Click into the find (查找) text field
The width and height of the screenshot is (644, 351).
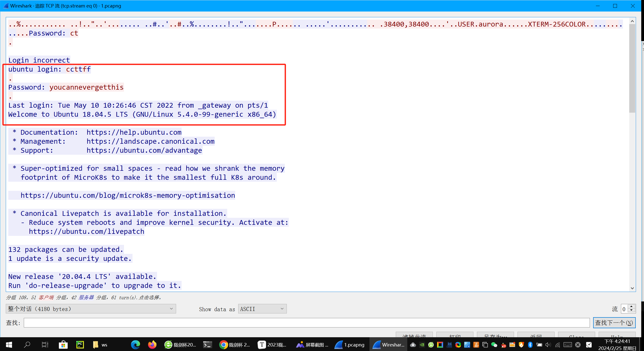pos(307,323)
